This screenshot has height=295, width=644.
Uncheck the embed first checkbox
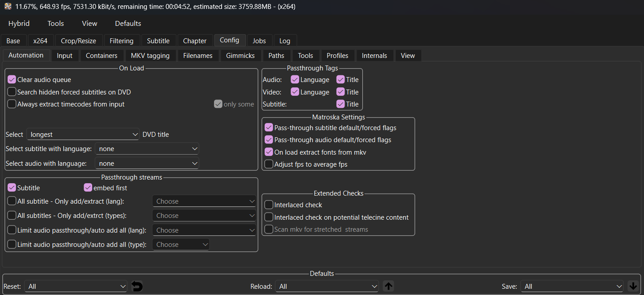[88, 188]
